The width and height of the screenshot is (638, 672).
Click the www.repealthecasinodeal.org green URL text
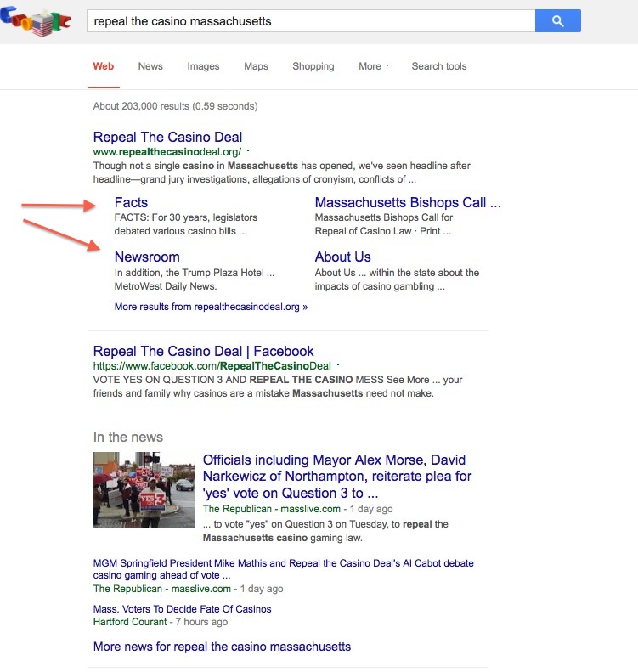[167, 152]
